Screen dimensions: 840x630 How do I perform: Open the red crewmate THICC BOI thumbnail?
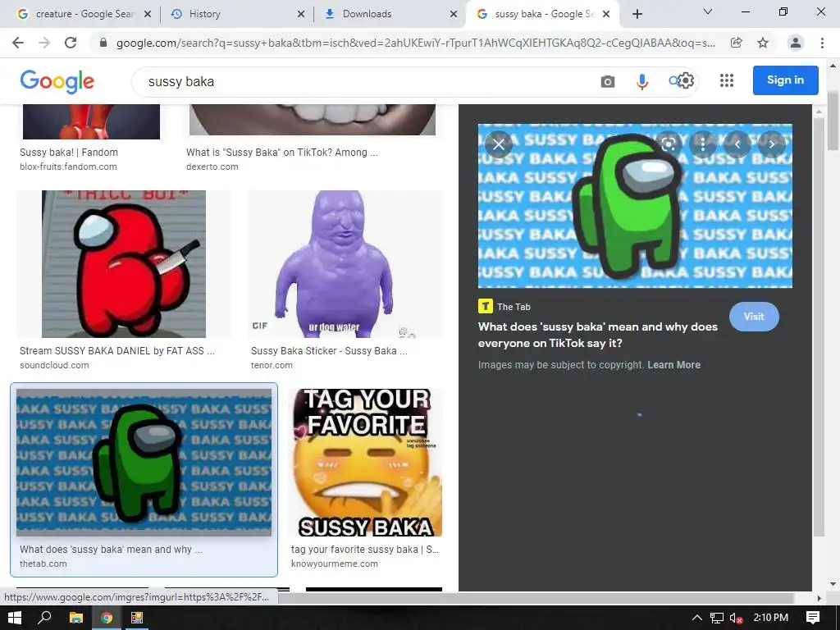pyautogui.click(x=124, y=264)
